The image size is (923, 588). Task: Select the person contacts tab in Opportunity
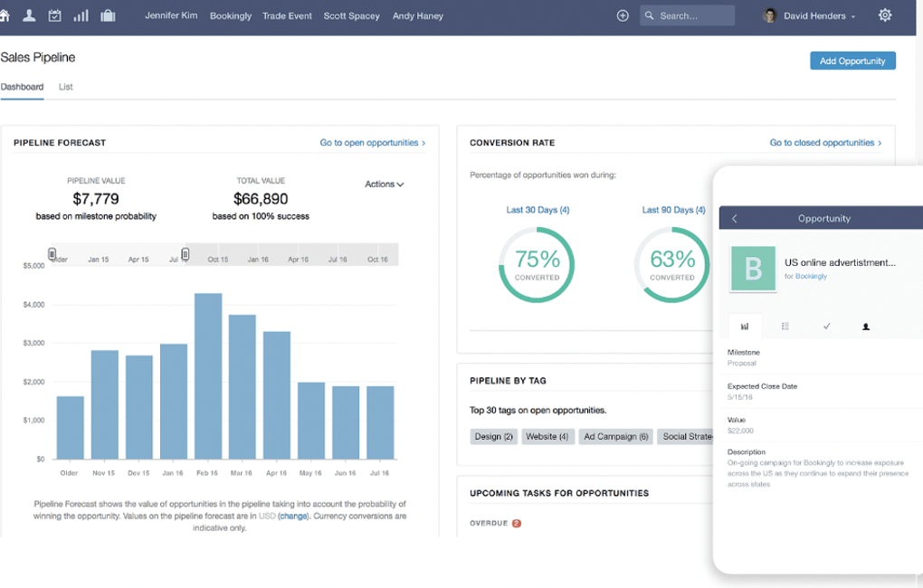pyautogui.click(x=866, y=327)
